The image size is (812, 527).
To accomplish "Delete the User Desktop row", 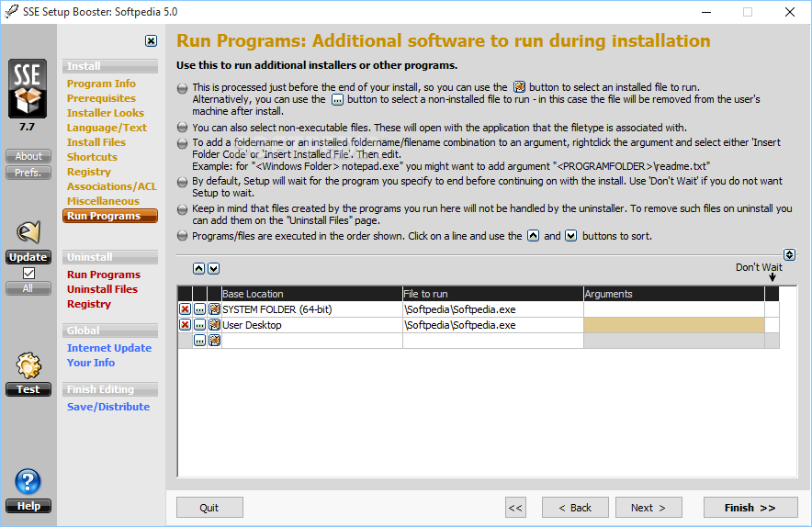I will (x=185, y=325).
